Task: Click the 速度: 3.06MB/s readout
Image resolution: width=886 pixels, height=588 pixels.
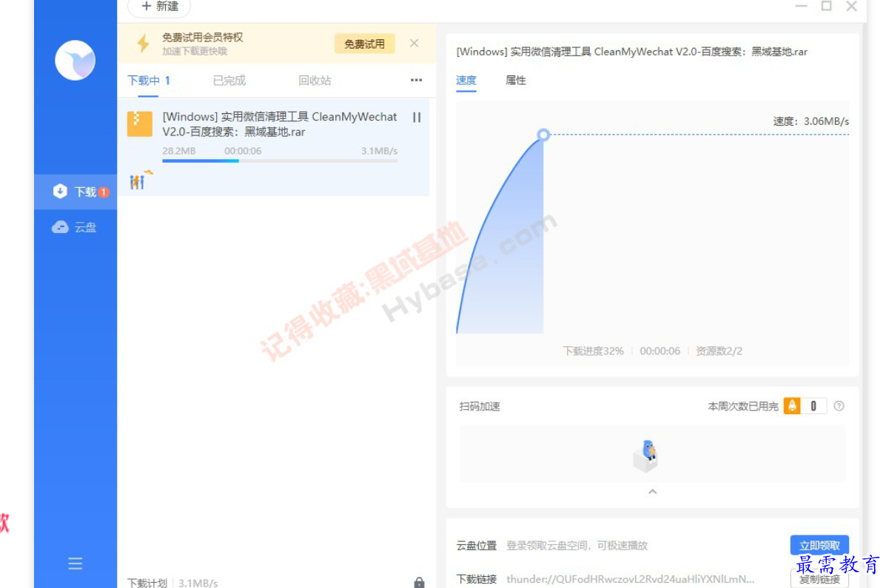Action: [x=811, y=121]
